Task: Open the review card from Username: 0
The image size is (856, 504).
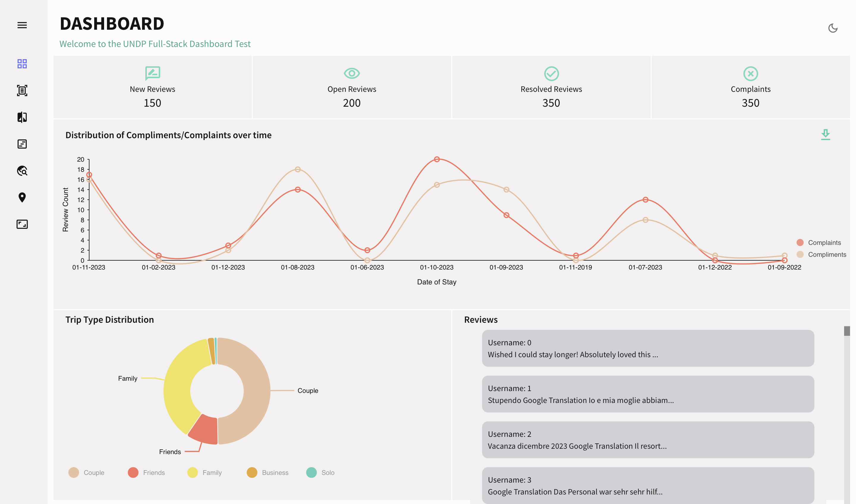Action: coord(648,348)
